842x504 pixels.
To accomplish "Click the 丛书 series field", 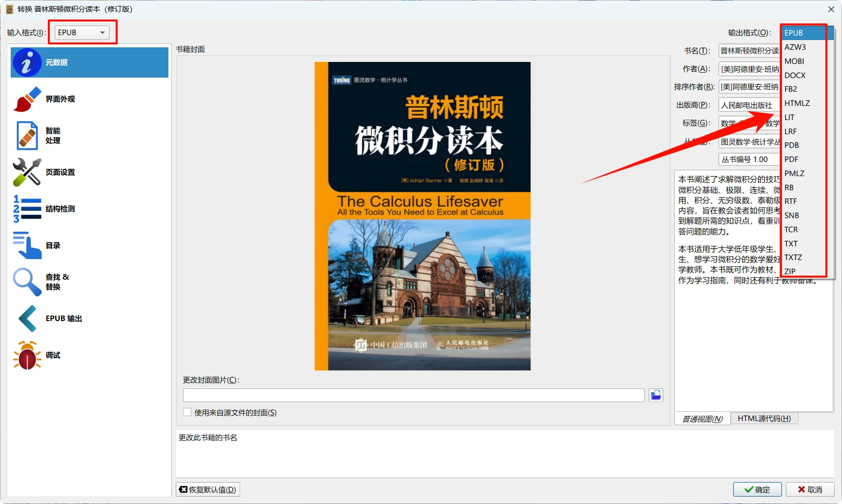I will (x=749, y=141).
